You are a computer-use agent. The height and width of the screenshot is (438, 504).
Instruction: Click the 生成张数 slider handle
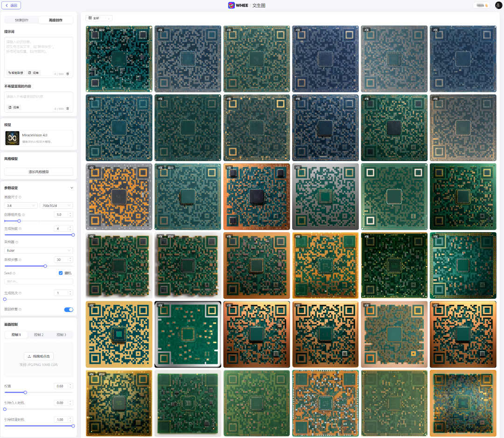(x=73, y=235)
